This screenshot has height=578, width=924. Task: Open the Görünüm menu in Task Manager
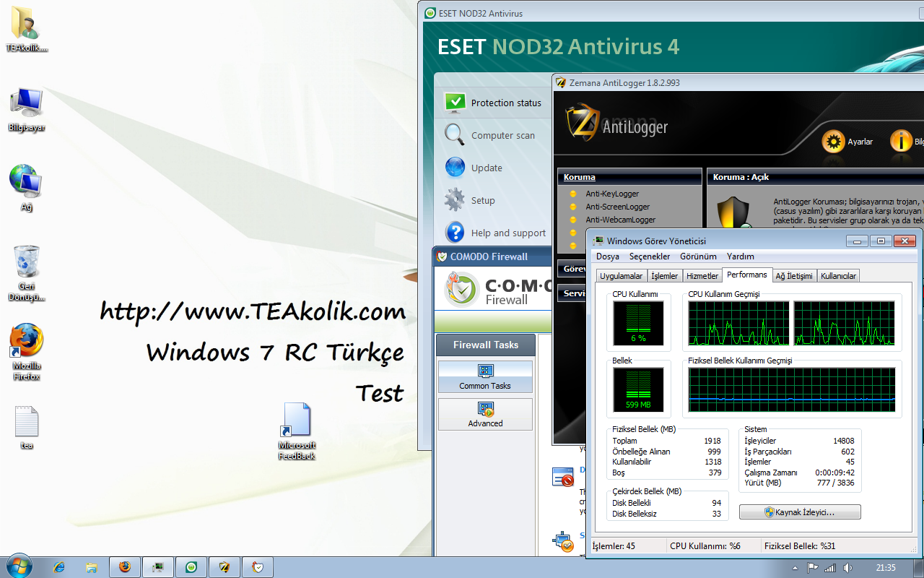click(x=698, y=256)
